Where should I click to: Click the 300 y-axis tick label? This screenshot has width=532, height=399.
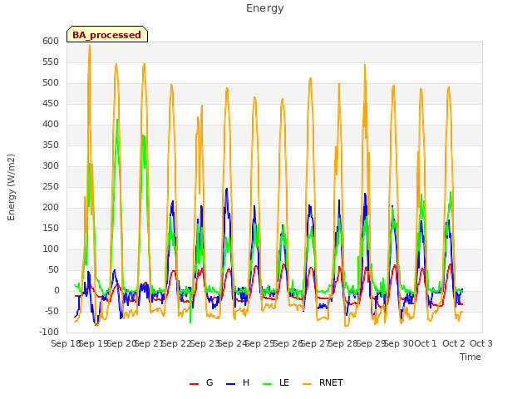pyautogui.click(x=51, y=166)
